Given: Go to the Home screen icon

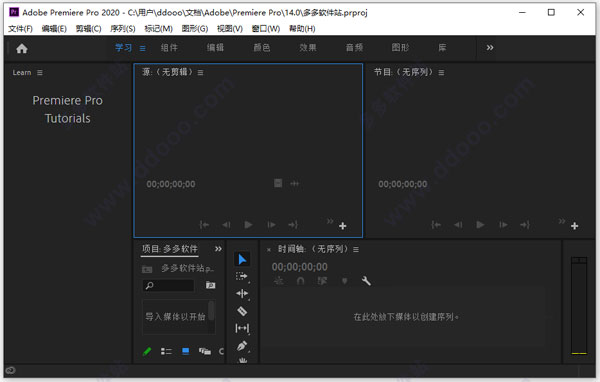Looking at the screenshot, I should click(x=22, y=48).
